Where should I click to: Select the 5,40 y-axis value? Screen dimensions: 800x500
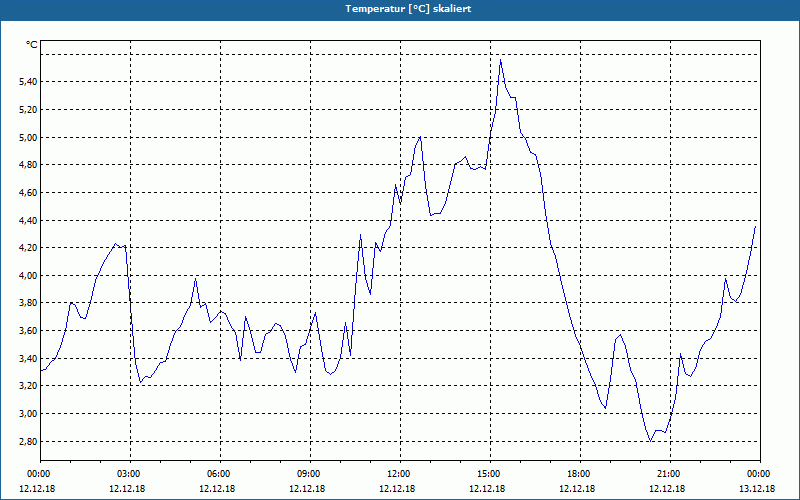[28, 82]
